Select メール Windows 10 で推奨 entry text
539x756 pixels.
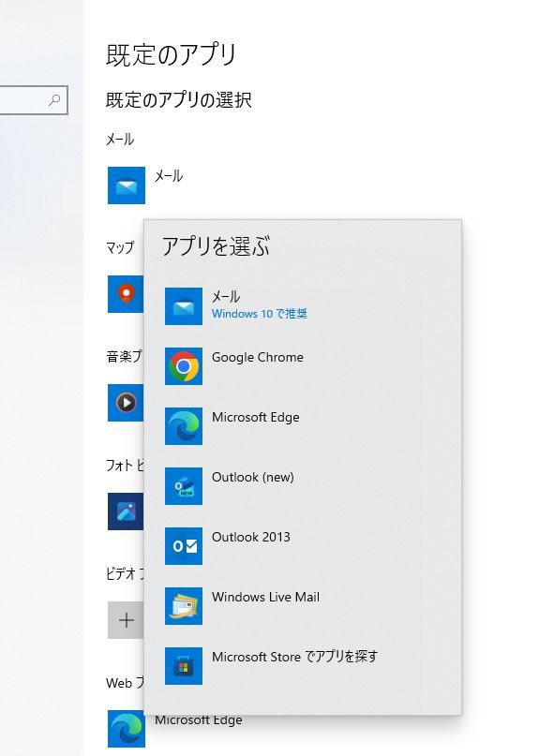(x=259, y=304)
